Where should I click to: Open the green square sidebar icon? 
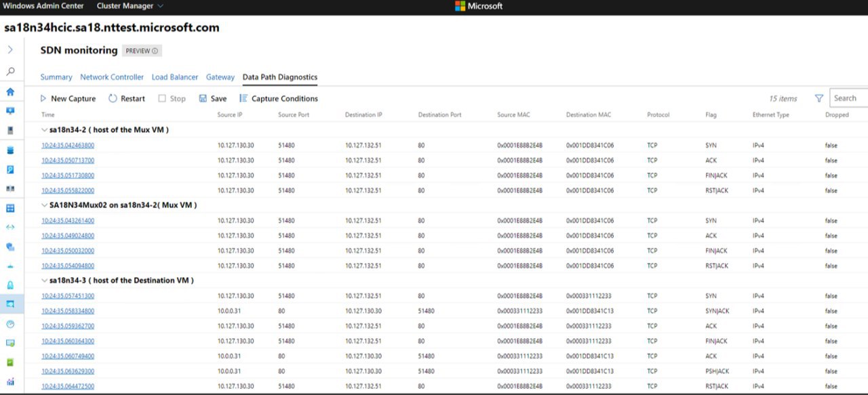[x=10, y=362]
